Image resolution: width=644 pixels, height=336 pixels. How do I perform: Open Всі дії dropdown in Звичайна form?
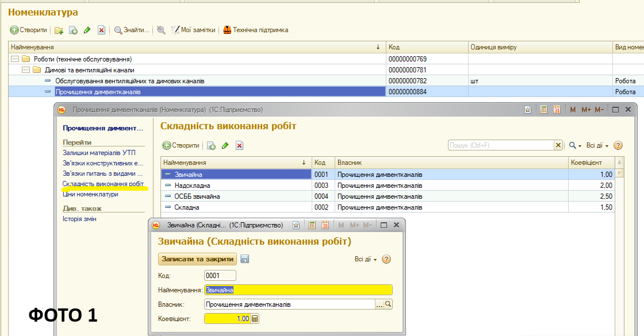pos(366,259)
